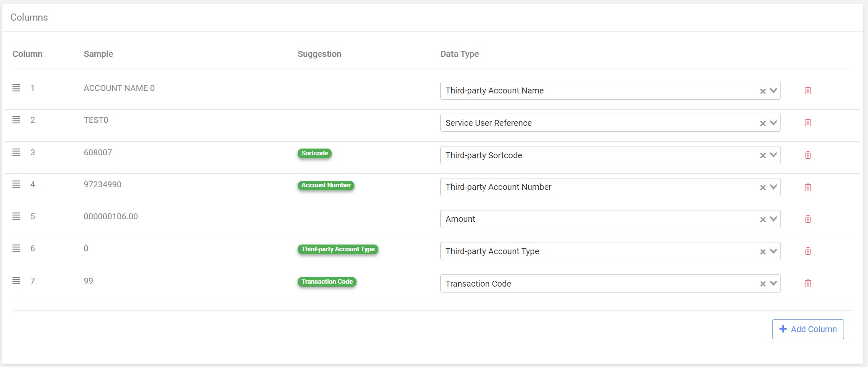The height and width of the screenshot is (367, 868).
Task: Clear the Third-party Account Type selection
Action: point(762,252)
